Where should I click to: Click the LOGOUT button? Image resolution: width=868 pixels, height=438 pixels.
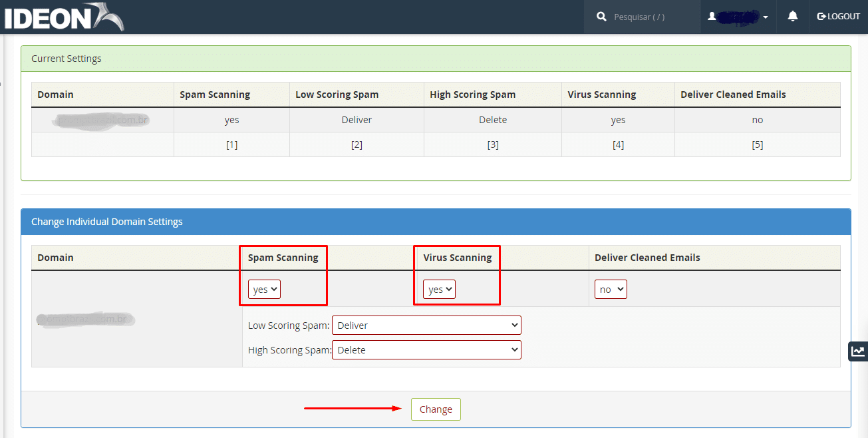pyautogui.click(x=838, y=17)
